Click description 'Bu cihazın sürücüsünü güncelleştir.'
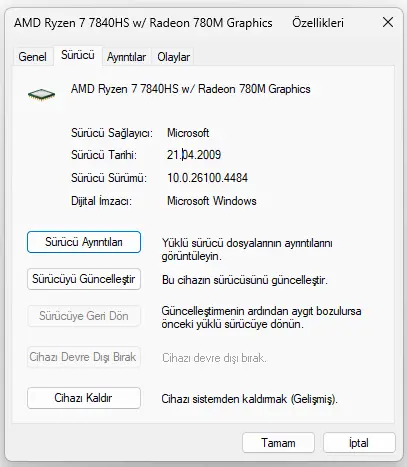 (245, 280)
